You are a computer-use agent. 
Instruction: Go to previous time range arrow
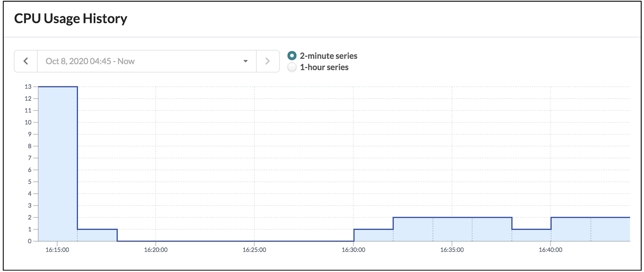[x=26, y=61]
